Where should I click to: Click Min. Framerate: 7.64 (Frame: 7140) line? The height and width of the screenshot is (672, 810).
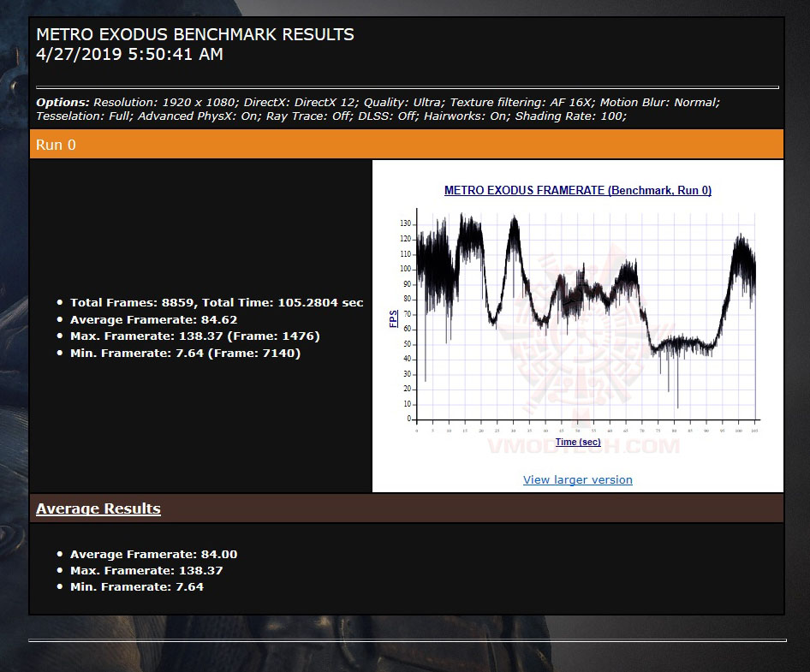[x=186, y=354]
